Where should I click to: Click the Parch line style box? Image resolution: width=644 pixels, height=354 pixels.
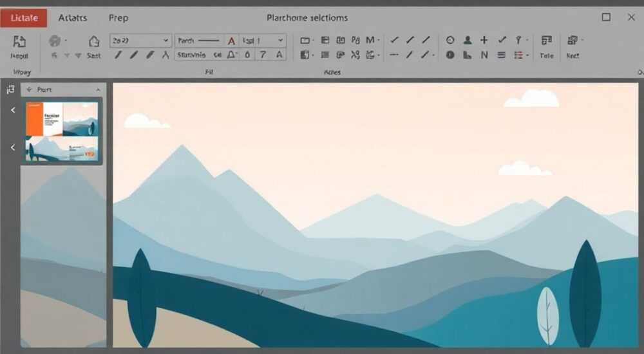point(199,41)
